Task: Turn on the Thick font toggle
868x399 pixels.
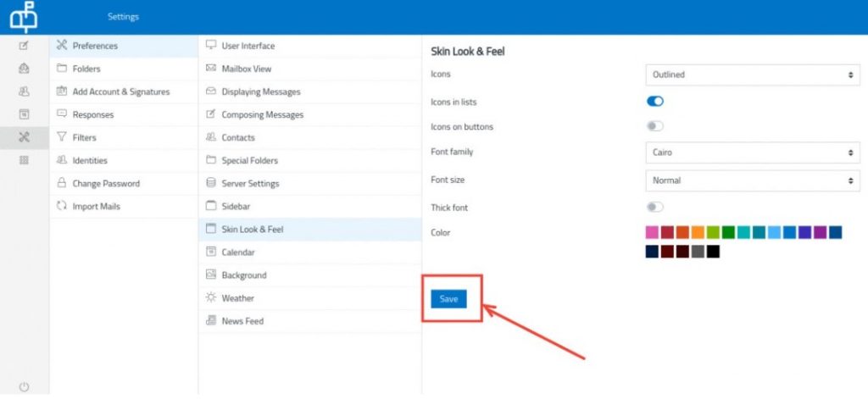Action: (654, 208)
